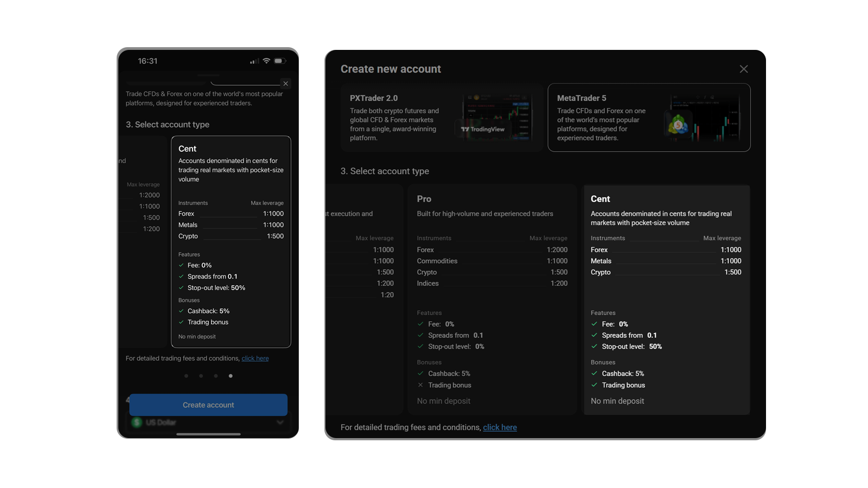Click the Pro Forex 1:2000 leverage row

(x=492, y=250)
